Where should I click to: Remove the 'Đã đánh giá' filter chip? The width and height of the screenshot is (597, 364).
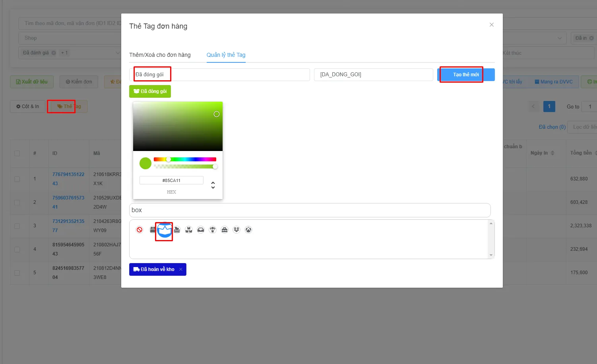[54, 53]
